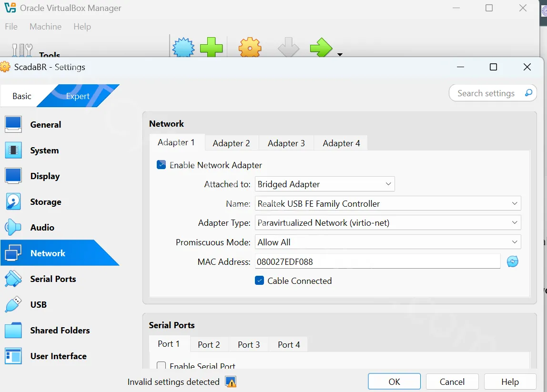Minimize the ScadaBR Settings window
This screenshot has height=392, width=547.
click(460, 67)
